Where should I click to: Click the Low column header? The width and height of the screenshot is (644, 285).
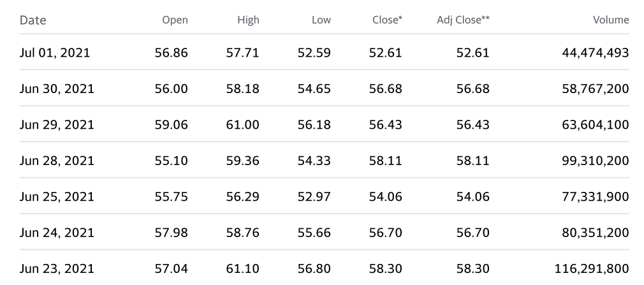coord(321,20)
